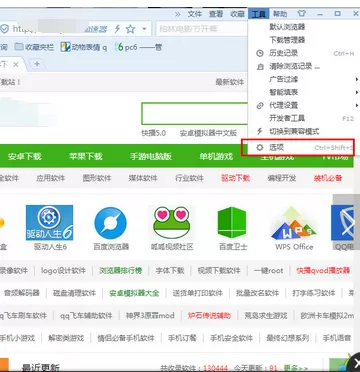Close the current browser tab
This screenshot has width=360, height=372.
point(15,65)
